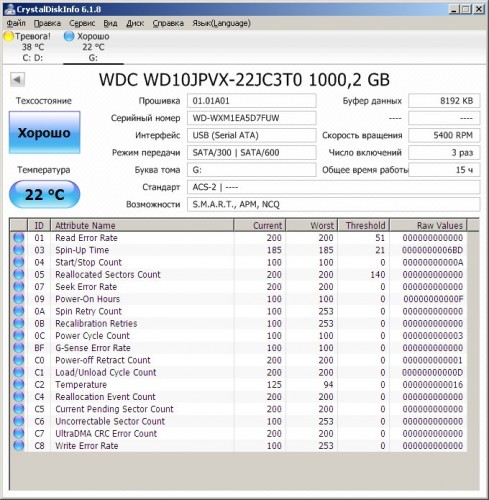Click the CrystalDiskInfo title bar app icon

click(x=10, y=9)
